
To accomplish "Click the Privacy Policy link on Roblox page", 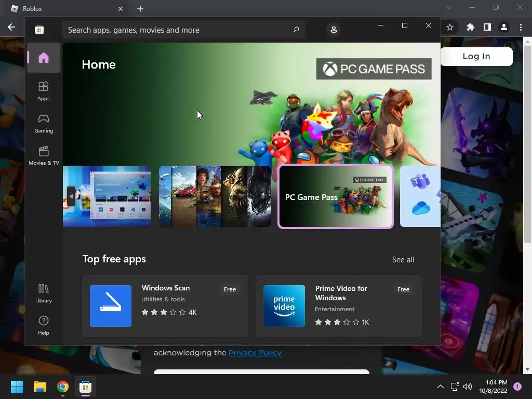I will click(255, 353).
